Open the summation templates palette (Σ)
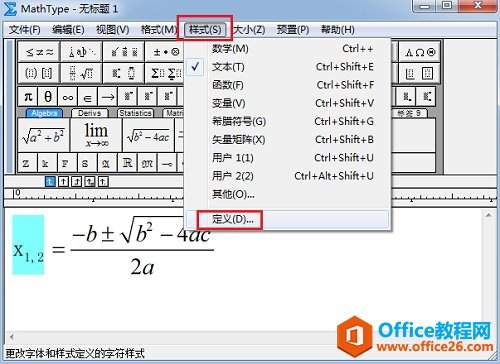 165,73
